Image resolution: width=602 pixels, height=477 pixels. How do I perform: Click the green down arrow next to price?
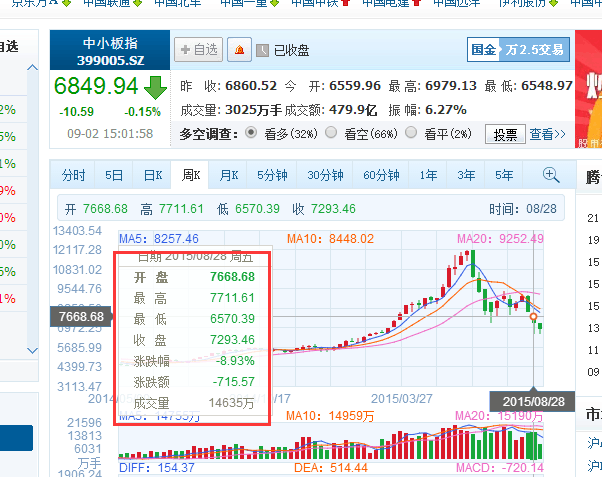(x=155, y=88)
